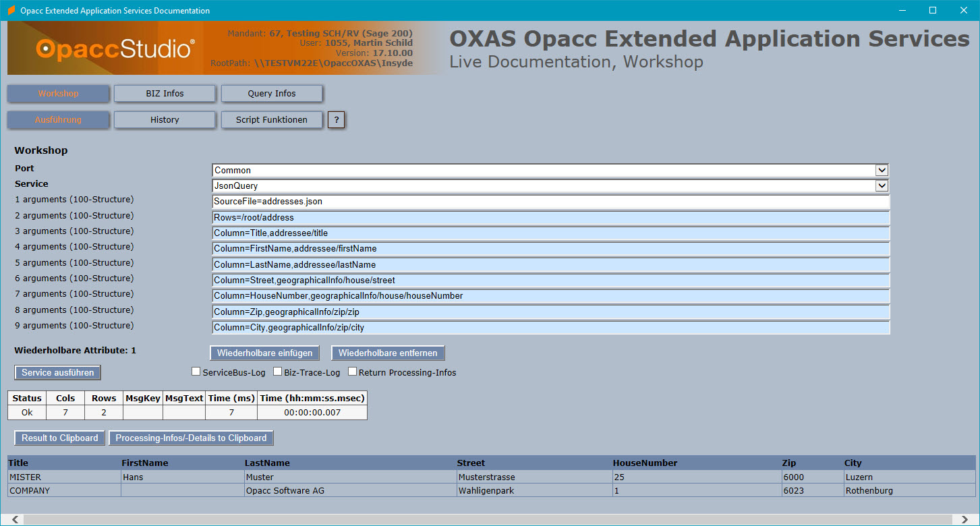Click the orange app icon in title bar
Viewport: 980px width, 526px height.
tap(11, 11)
